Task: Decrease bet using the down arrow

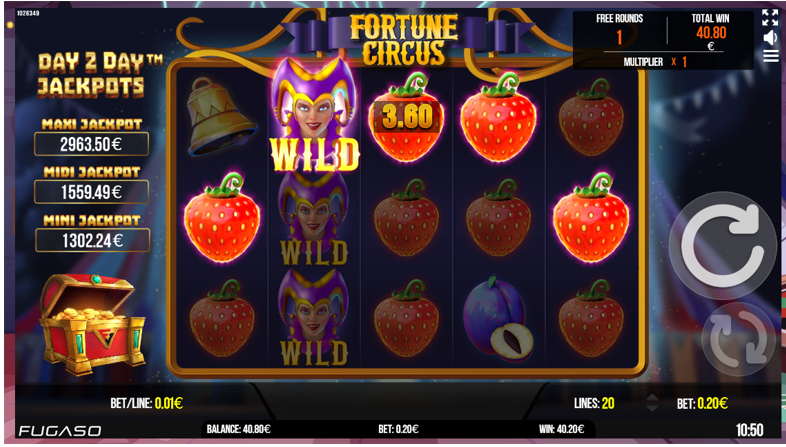Action: 652,408
